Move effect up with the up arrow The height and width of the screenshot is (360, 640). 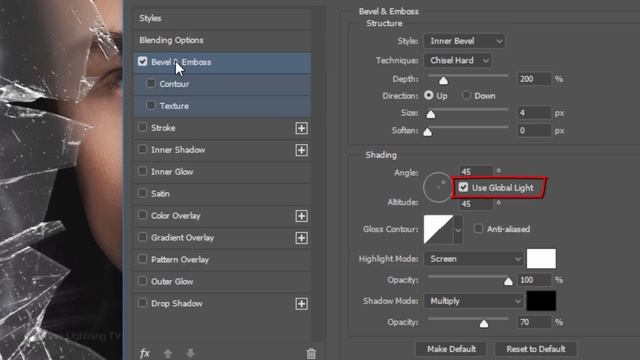pos(168,353)
